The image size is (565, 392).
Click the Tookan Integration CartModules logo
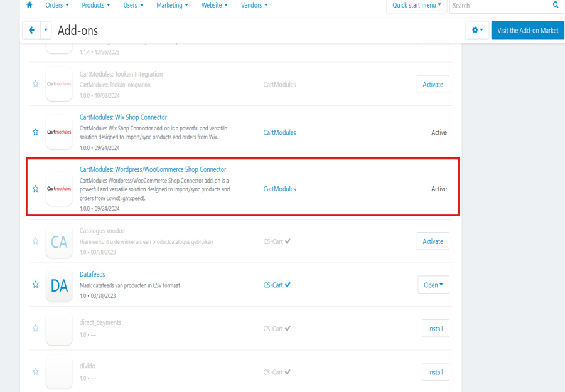click(59, 84)
